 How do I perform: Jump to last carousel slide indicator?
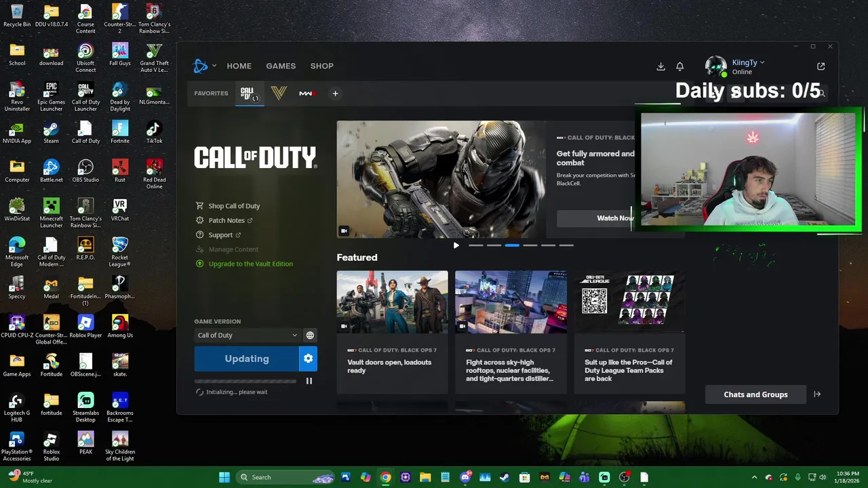566,245
